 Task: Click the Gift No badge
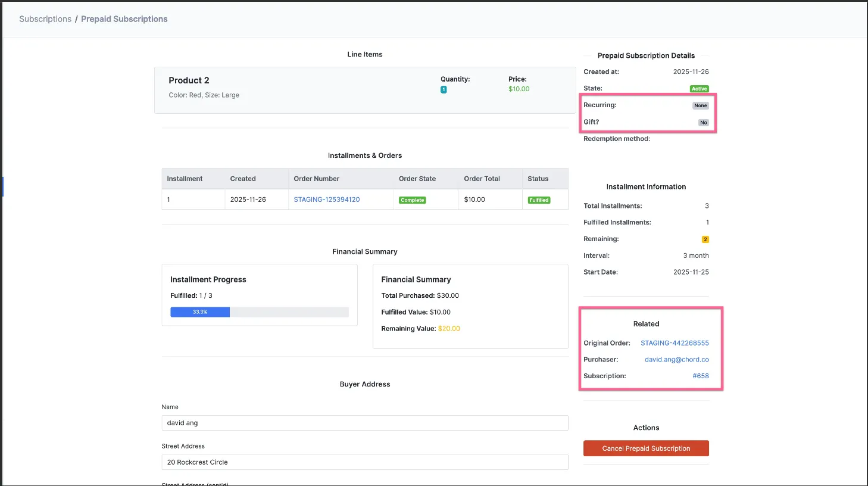704,123
